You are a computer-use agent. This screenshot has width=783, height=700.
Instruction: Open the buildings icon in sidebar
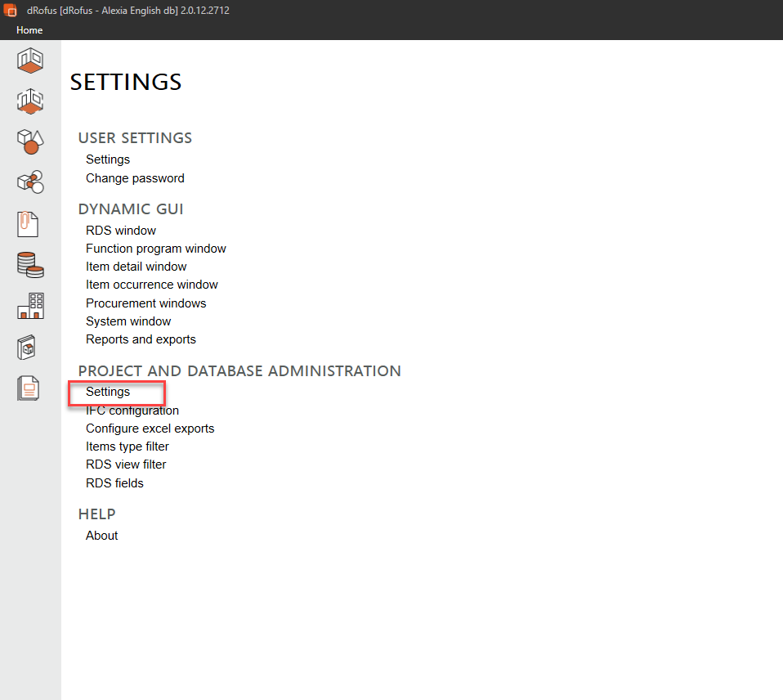tap(30, 306)
